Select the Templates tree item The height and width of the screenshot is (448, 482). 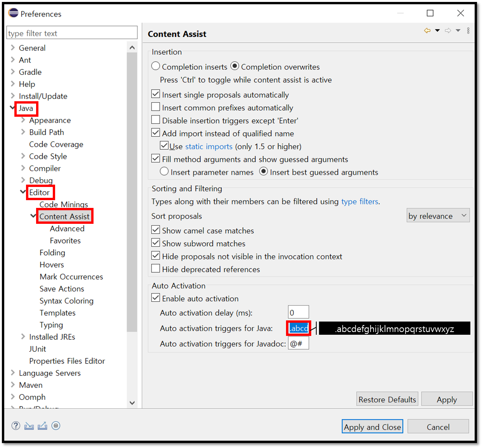57,313
